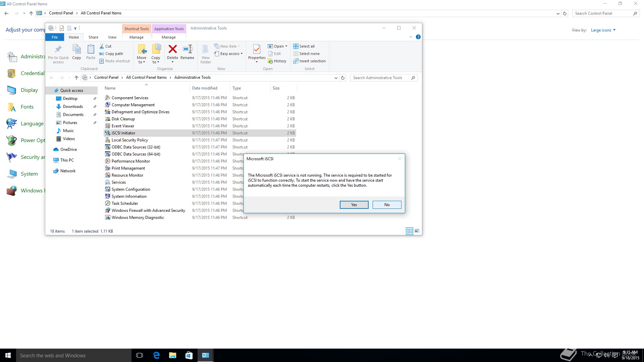Select the Home ribbon tab
This screenshot has width=644, height=362.
[74, 37]
